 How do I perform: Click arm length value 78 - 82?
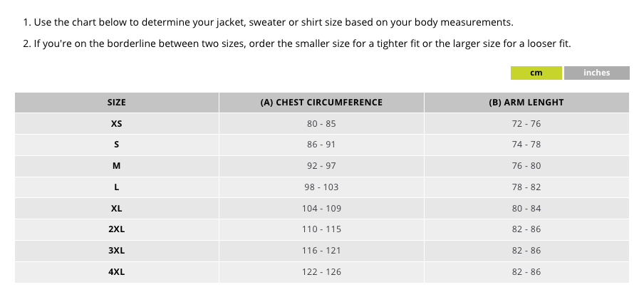click(526, 187)
